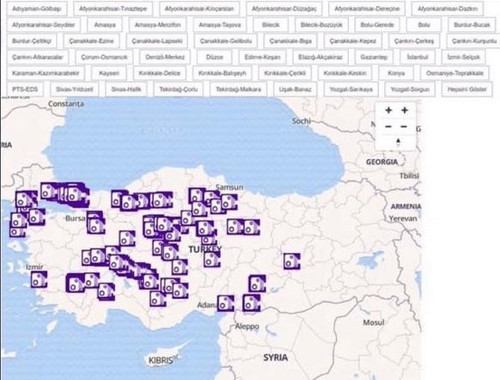500x380 pixels.
Task: Choose the Denizli-Merkez location
Action: click(x=165, y=57)
